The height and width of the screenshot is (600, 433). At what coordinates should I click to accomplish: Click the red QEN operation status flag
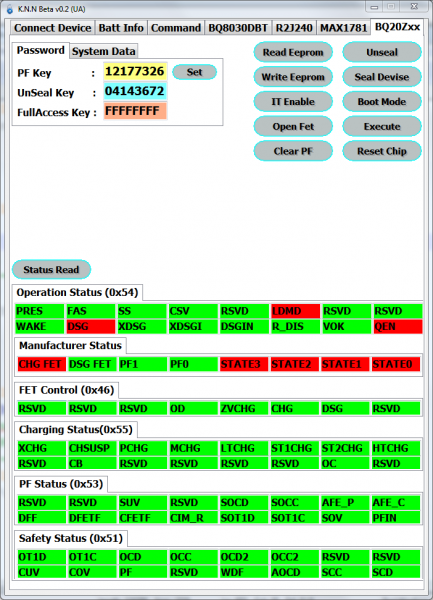[x=398, y=326]
